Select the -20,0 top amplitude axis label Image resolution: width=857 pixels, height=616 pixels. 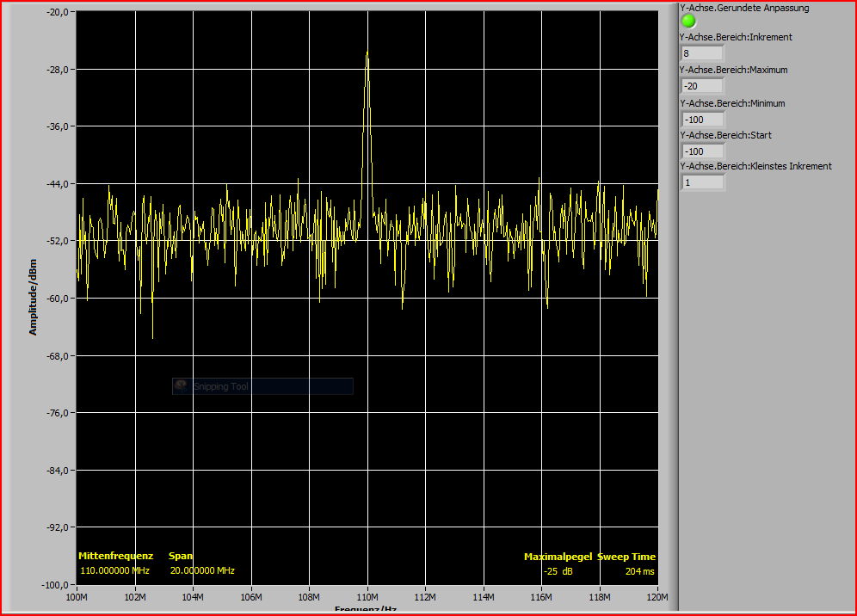coord(59,12)
